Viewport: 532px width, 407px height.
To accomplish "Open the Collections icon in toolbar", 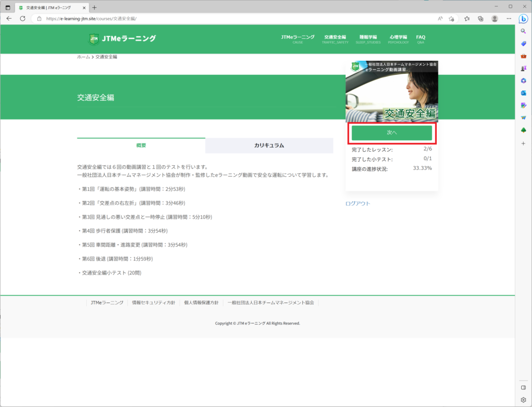I will 481,18.
